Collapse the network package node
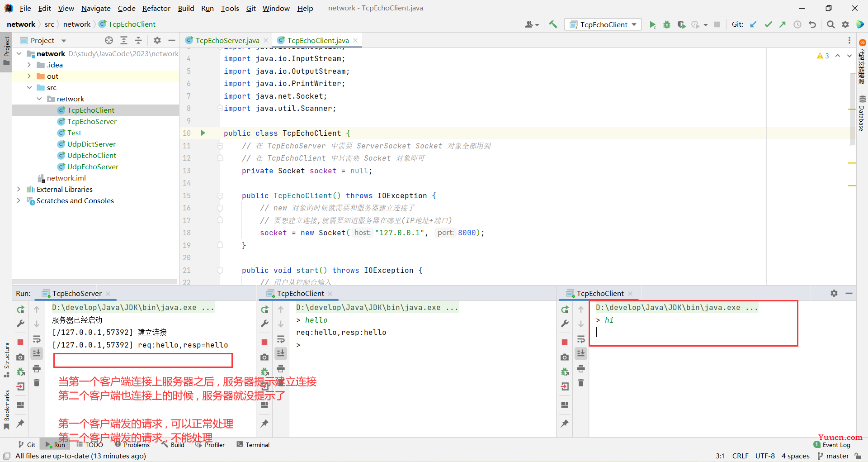This screenshot has width=868, height=462. tap(39, 99)
